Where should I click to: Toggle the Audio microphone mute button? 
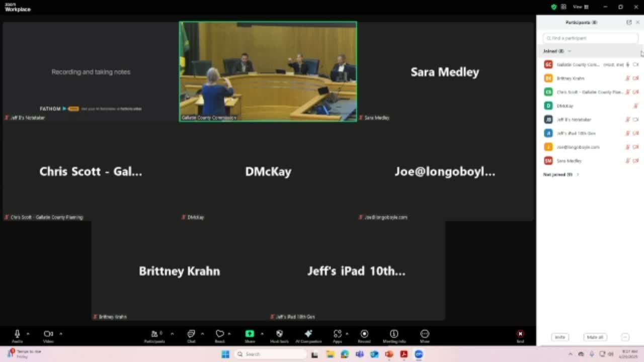[17, 336]
